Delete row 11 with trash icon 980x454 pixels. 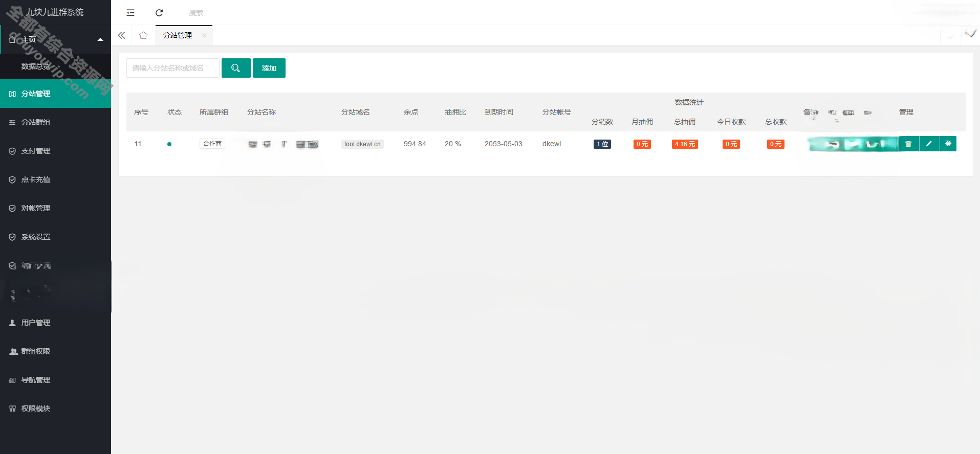(908, 144)
